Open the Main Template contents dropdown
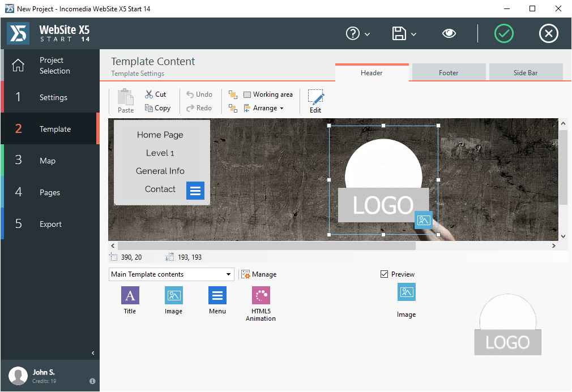 pyautogui.click(x=171, y=274)
